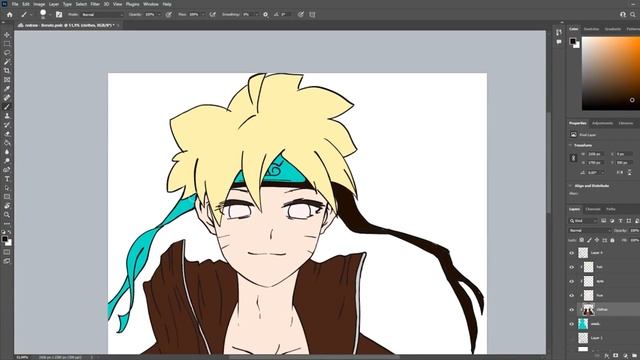Viewport: 640px width, 360px height.
Task: Open the File menu
Action: [15, 4]
